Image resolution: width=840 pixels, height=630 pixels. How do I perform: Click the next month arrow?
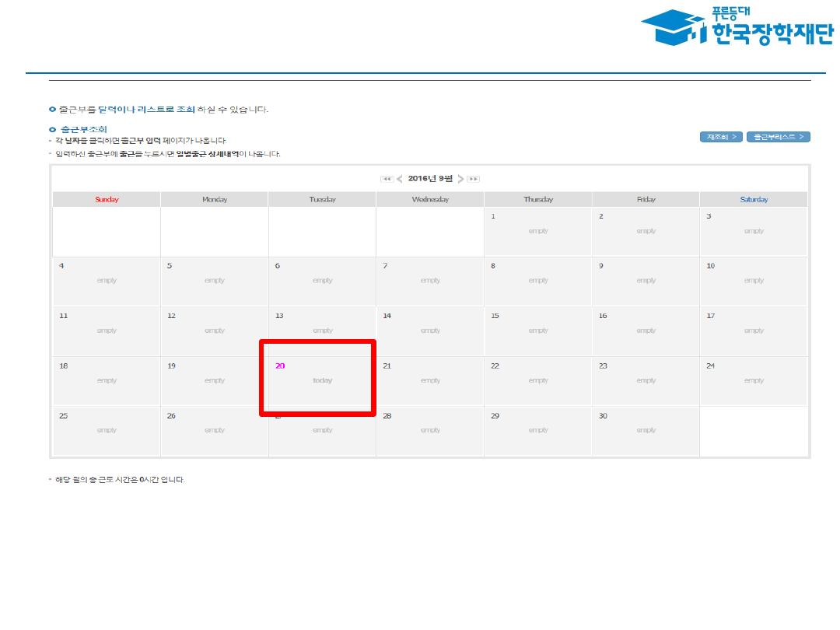click(460, 179)
